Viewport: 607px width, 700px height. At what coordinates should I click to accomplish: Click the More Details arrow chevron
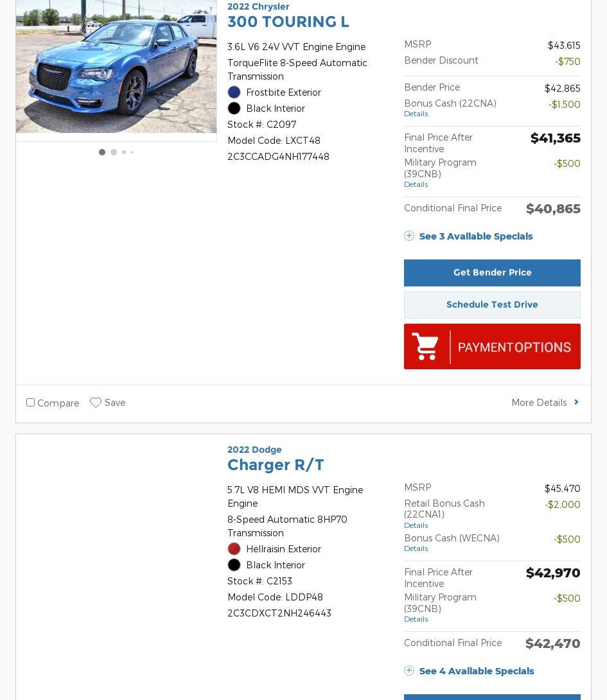click(576, 402)
